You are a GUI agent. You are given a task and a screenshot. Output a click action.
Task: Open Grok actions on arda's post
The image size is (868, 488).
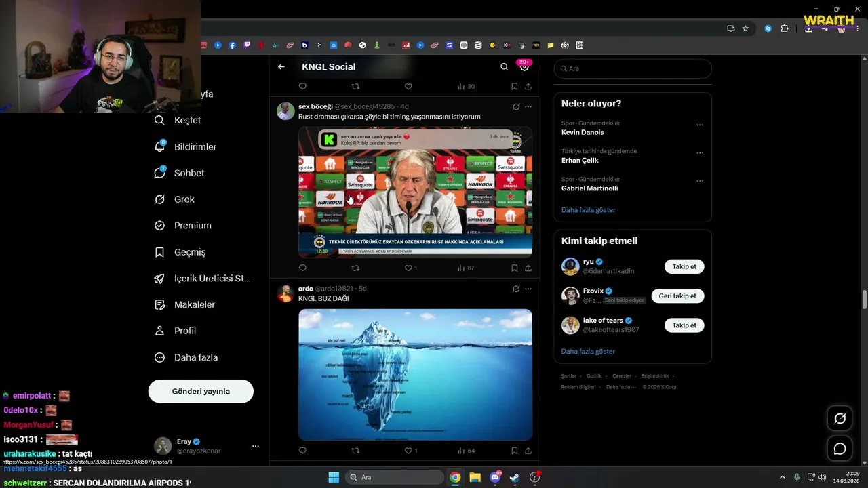coord(516,289)
